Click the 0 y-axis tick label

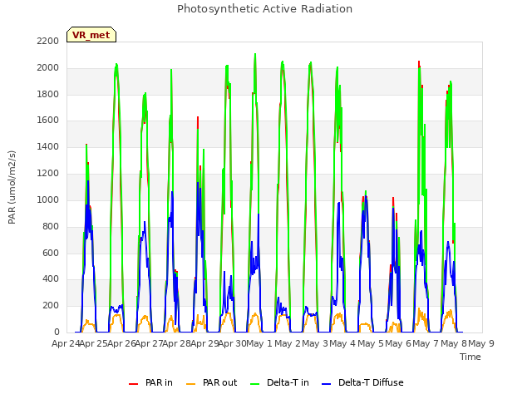(57, 332)
